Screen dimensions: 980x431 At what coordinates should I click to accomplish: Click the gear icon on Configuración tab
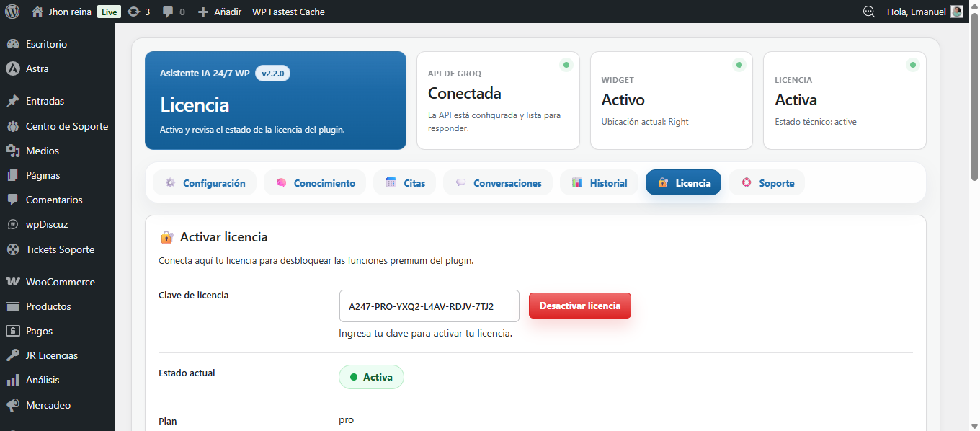click(x=170, y=183)
